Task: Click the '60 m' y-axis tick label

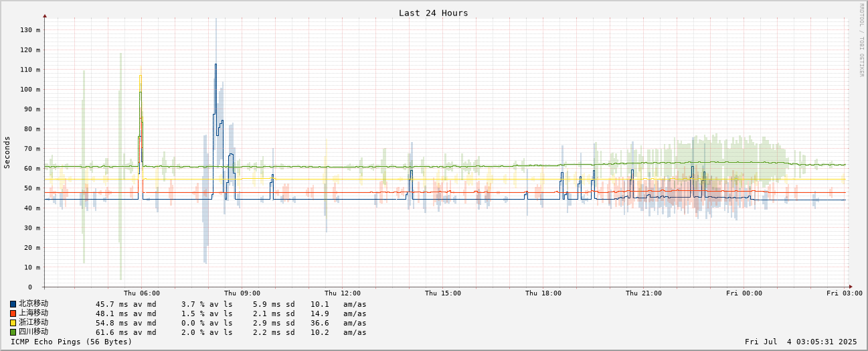Action: [32, 168]
